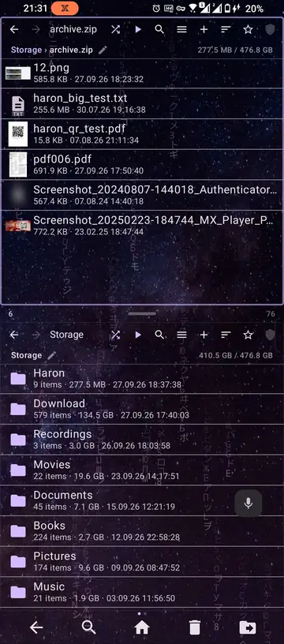Go home via bottom bar icon
Viewport: 284px width, 644px height.
coord(142,627)
